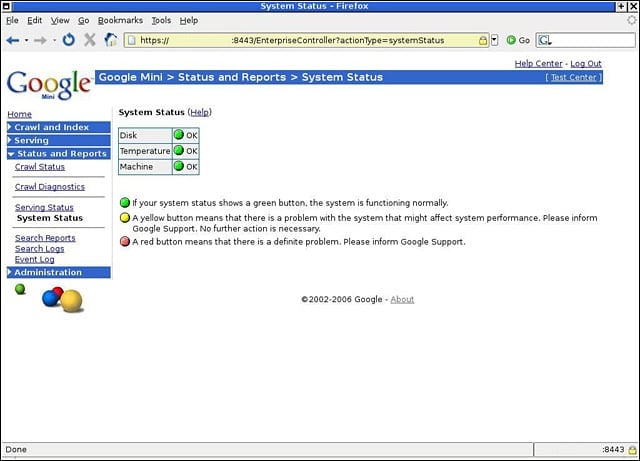Open the Search Reports link

click(45, 238)
